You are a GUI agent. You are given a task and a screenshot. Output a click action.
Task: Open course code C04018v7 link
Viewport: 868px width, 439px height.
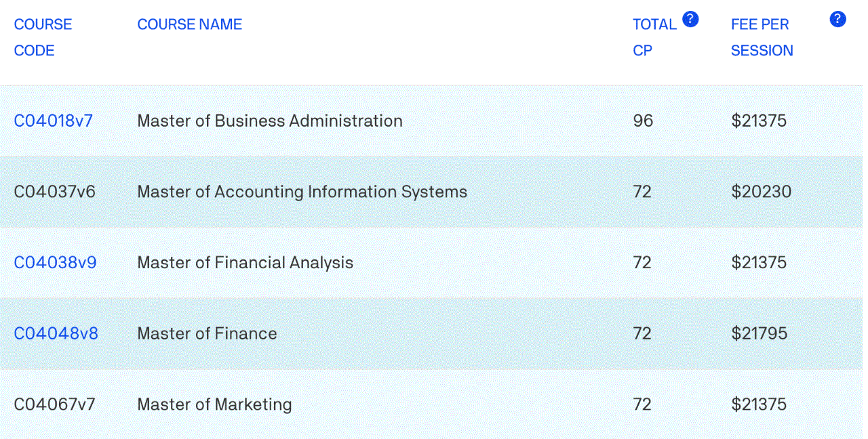pos(54,121)
